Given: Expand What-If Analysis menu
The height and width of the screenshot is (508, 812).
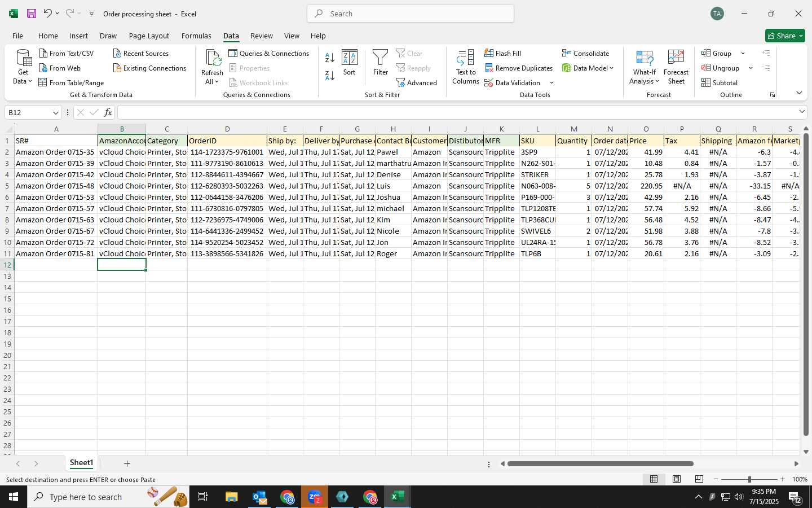Looking at the screenshot, I should 645,67.
